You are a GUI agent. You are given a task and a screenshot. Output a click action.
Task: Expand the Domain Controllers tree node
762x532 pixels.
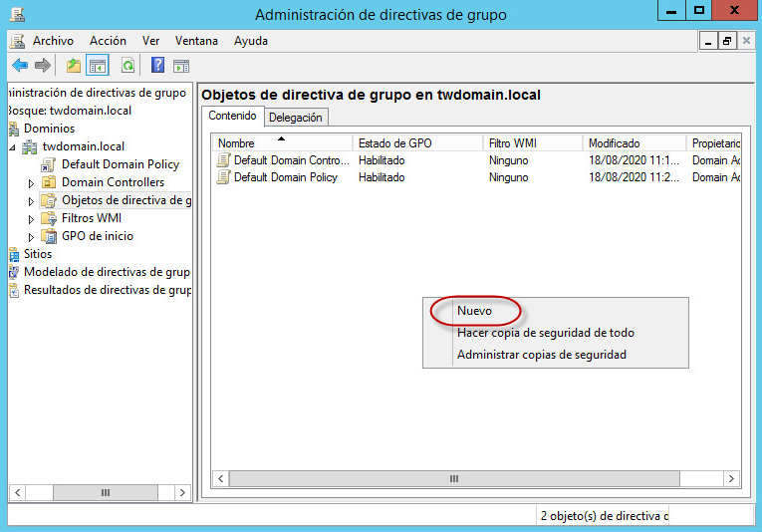(x=31, y=183)
